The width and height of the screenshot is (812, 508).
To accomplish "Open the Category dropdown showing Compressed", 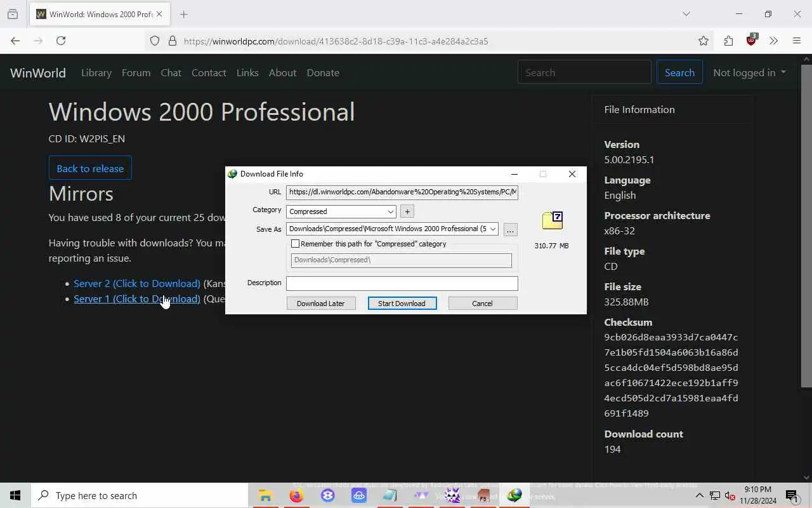I will click(x=341, y=211).
